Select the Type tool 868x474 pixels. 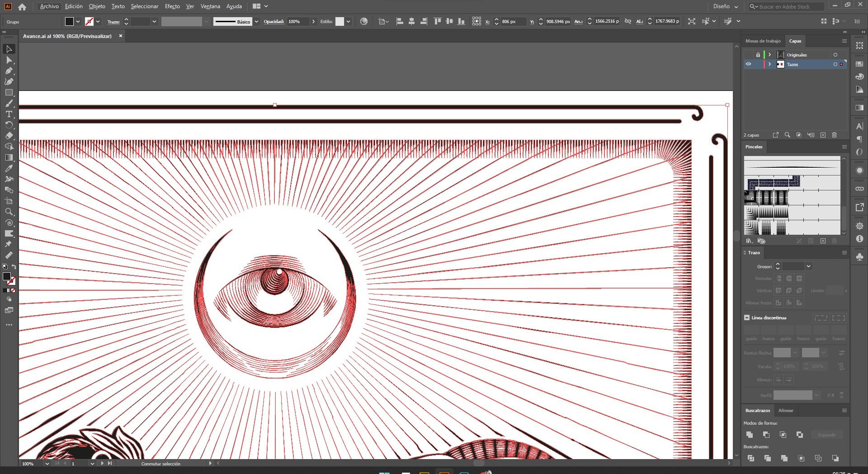[9, 114]
